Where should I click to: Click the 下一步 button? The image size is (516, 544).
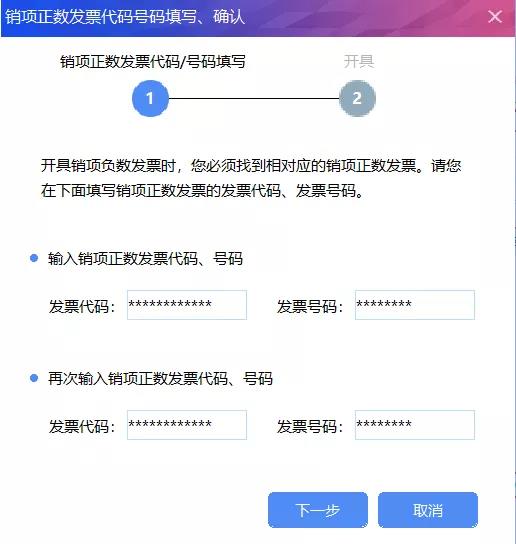tap(318, 510)
